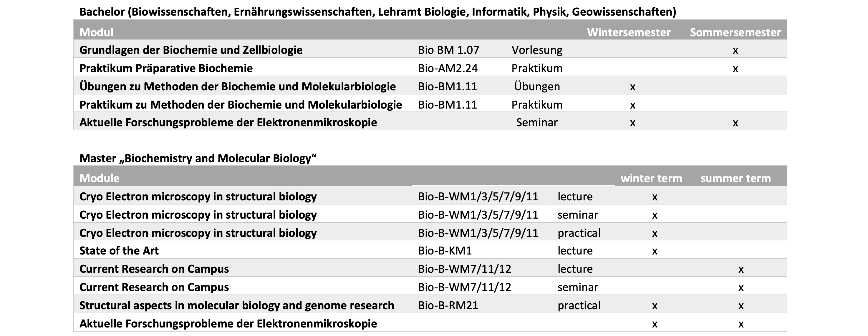Click the 'Bio-B-KM1' module code

click(x=445, y=251)
